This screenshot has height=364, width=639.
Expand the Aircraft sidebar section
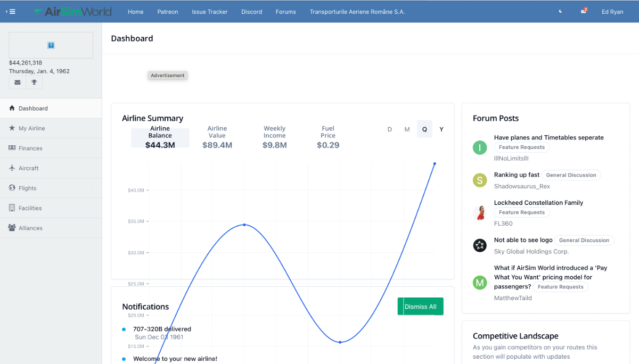pyautogui.click(x=51, y=168)
